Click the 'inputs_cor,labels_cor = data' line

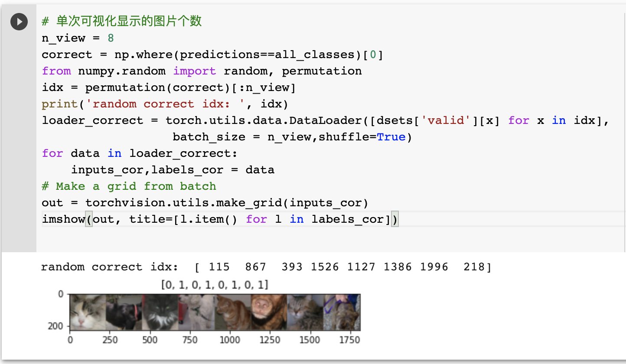pos(173,170)
